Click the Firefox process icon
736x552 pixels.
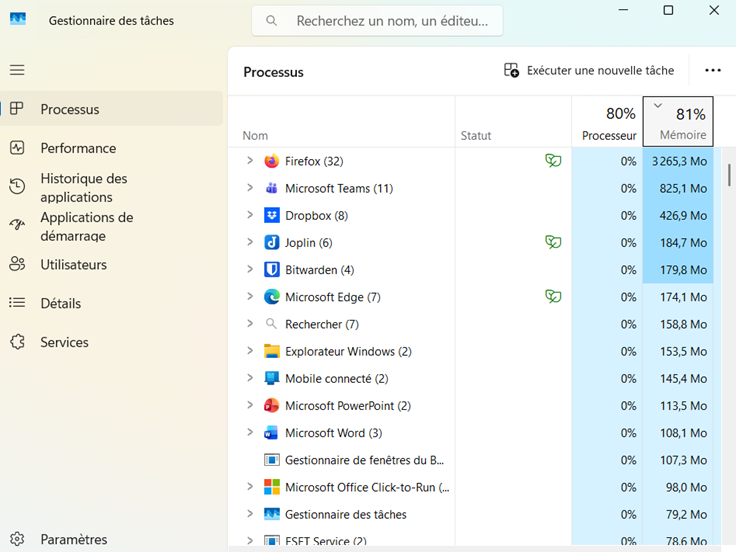click(x=271, y=161)
